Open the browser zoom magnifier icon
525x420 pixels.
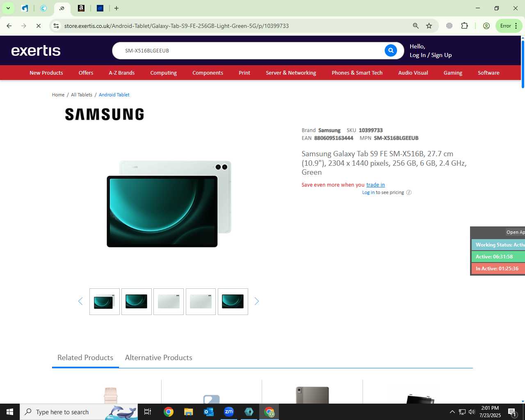(416, 26)
